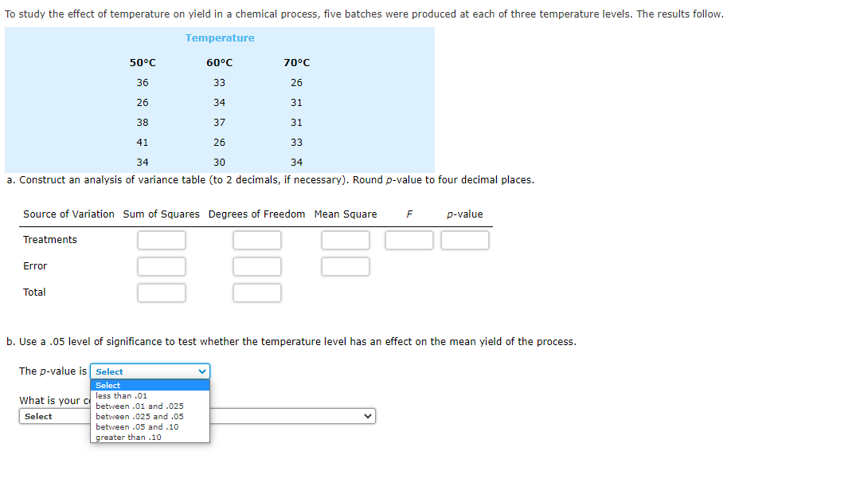Click the Treatments p-value input field

[x=465, y=239]
